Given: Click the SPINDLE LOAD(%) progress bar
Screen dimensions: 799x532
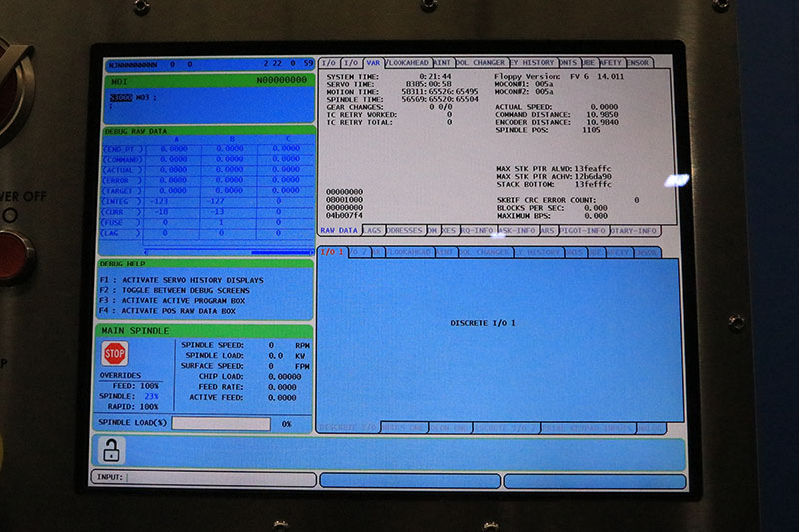Looking at the screenshot, I should (220, 424).
